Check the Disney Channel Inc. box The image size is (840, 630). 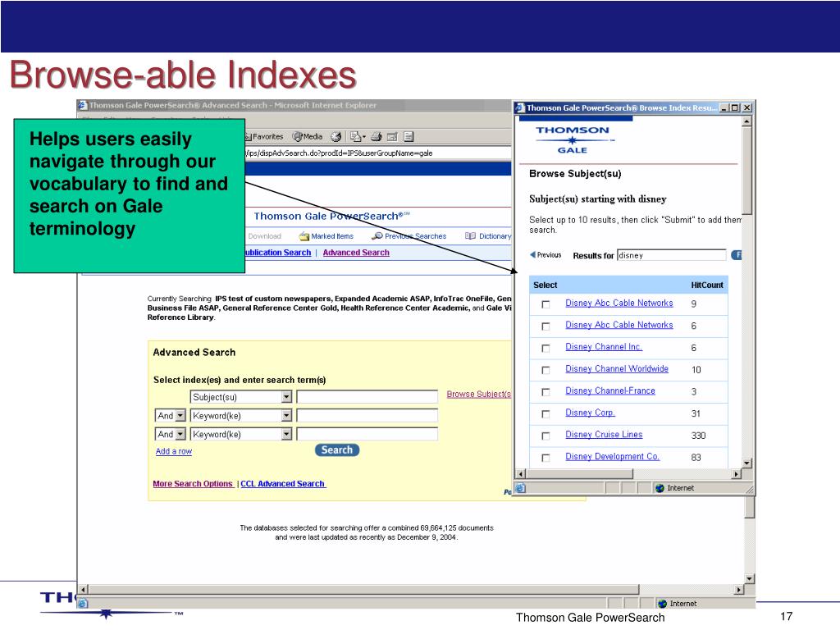(x=546, y=348)
